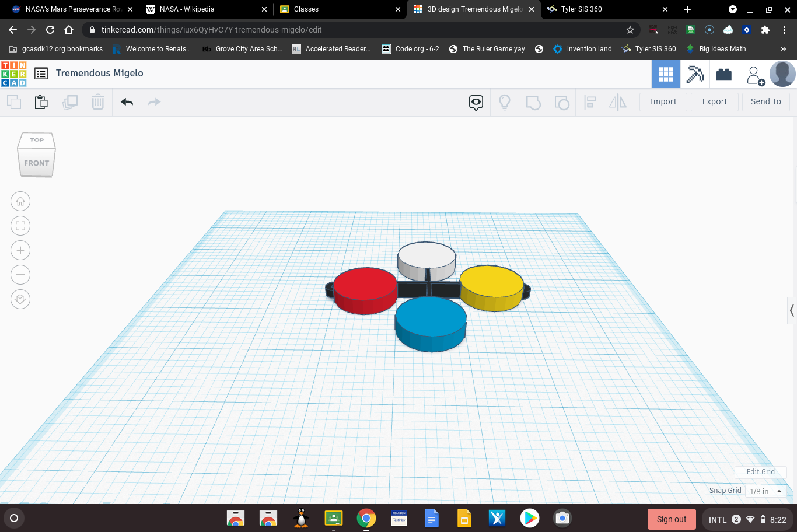The width and height of the screenshot is (797, 532).
Task: Reload the page
Action: (50, 30)
